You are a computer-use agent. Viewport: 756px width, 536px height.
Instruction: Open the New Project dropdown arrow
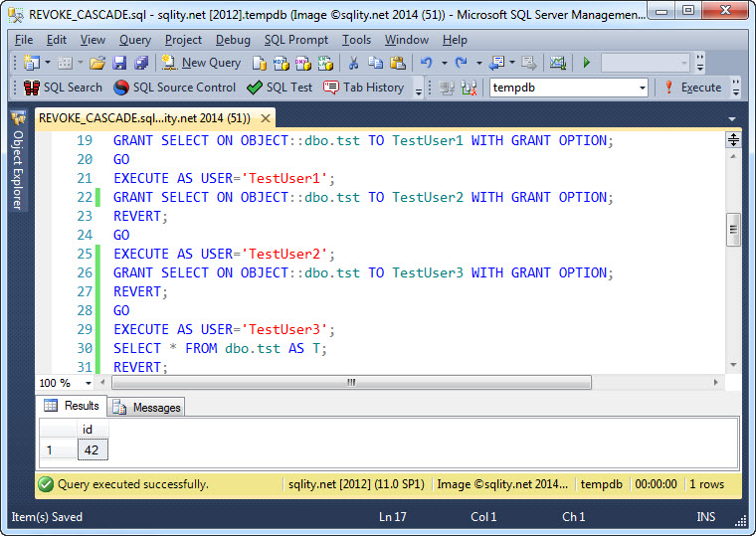point(48,63)
